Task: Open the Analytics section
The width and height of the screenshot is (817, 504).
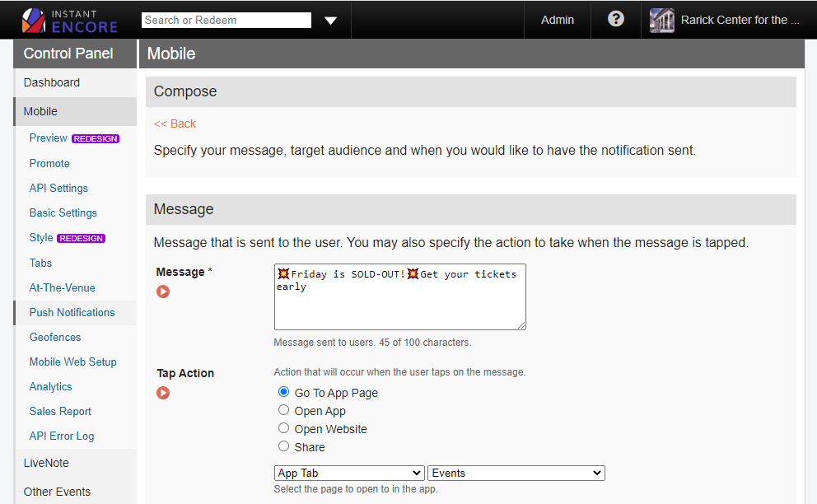Action: [50, 386]
